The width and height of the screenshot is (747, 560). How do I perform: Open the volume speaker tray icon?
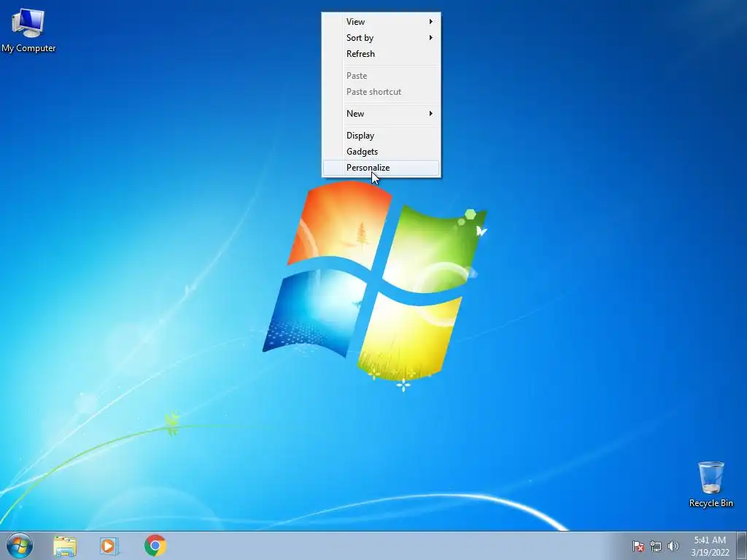tap(673, 546)
